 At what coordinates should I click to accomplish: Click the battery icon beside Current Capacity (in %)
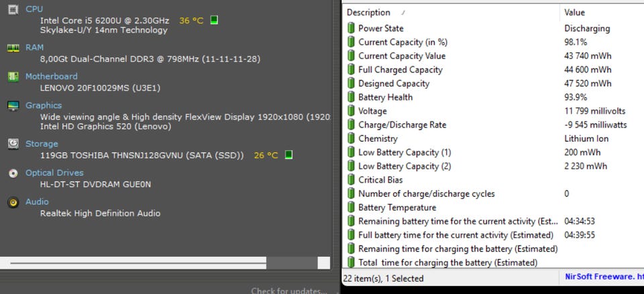[351, 42]
